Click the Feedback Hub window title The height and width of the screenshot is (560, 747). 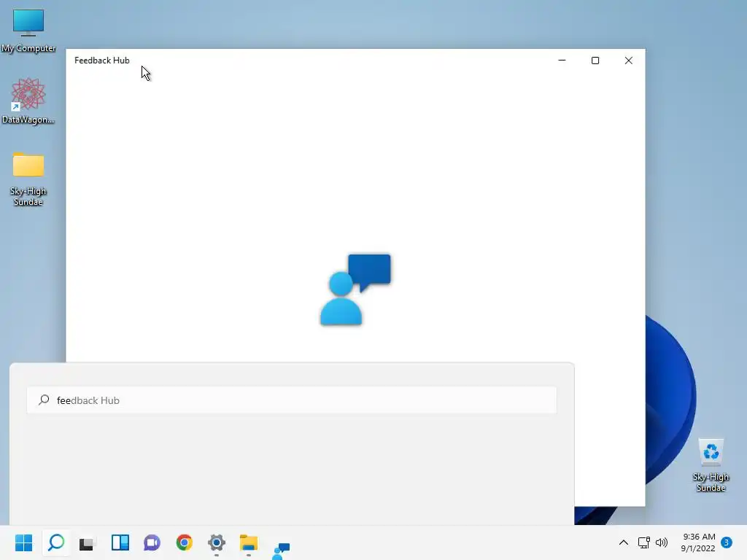102,61
